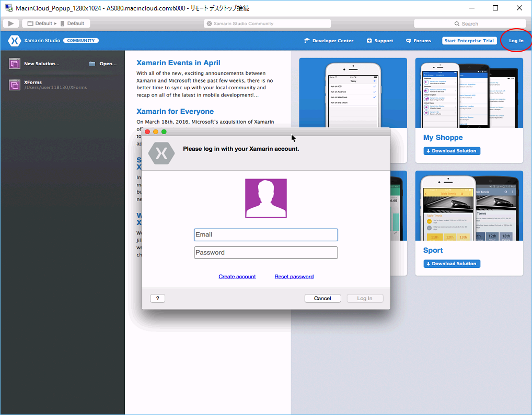532x415 pixels.
Task: Click the Xamarin Studio X logo
Action: (x=14, y=41)
